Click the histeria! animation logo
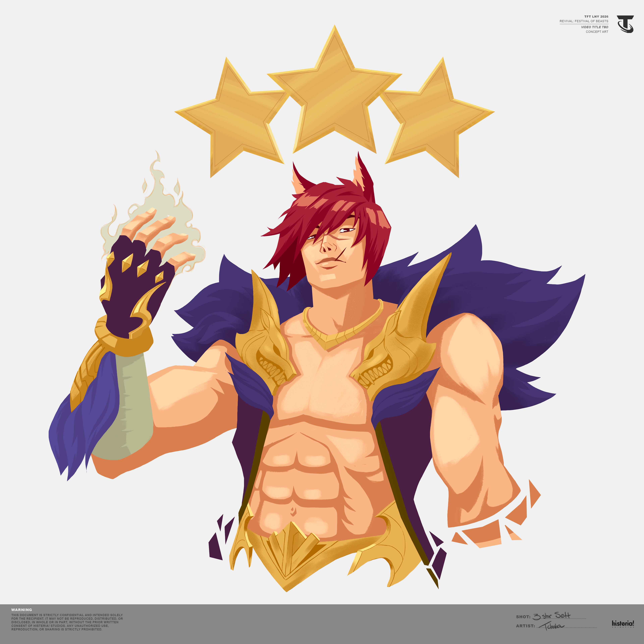This screenshot has height=644, width=644. pyautogui.click(x=623, y=624)
